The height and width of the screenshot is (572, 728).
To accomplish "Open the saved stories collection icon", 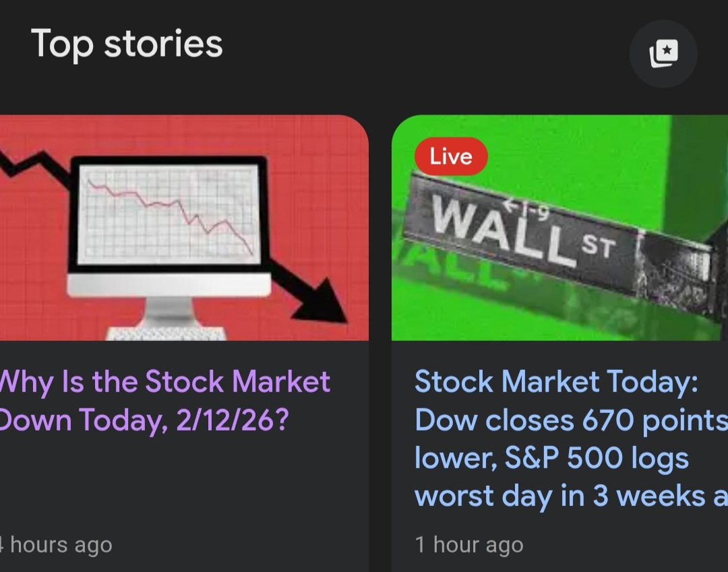I will click(663, 54).
